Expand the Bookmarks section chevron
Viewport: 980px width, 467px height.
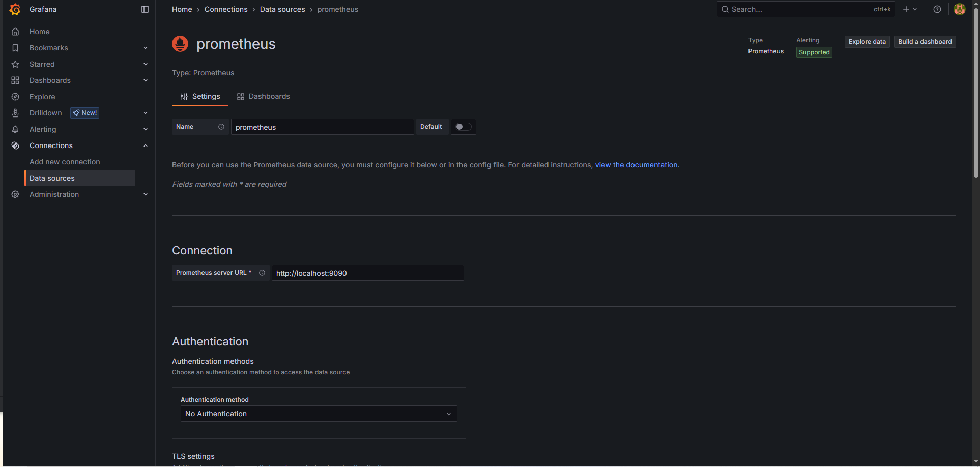(146, 48)
